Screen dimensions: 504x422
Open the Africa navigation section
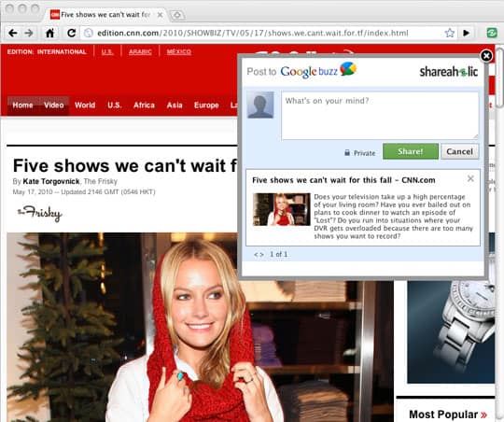(144, 105)
